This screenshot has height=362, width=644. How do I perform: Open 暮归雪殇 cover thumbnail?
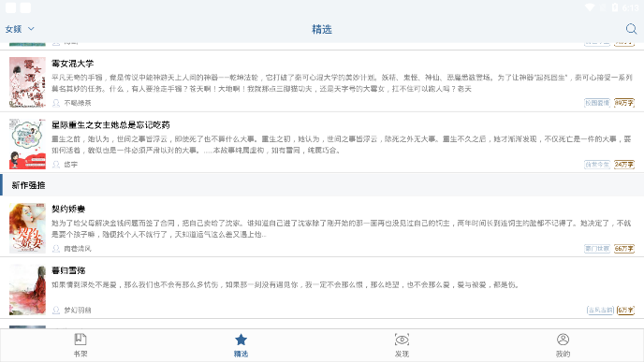pos(27,290)
